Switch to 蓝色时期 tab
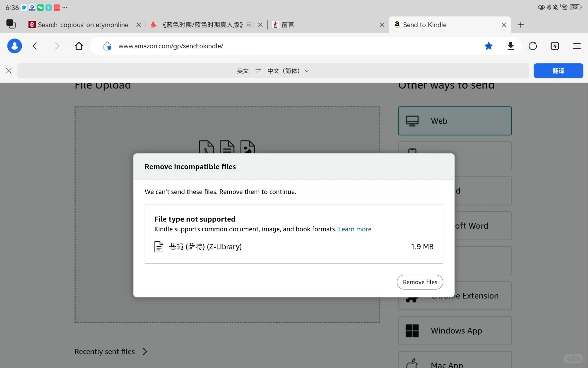This screenshot has width=588, height=368. (202, 25)
